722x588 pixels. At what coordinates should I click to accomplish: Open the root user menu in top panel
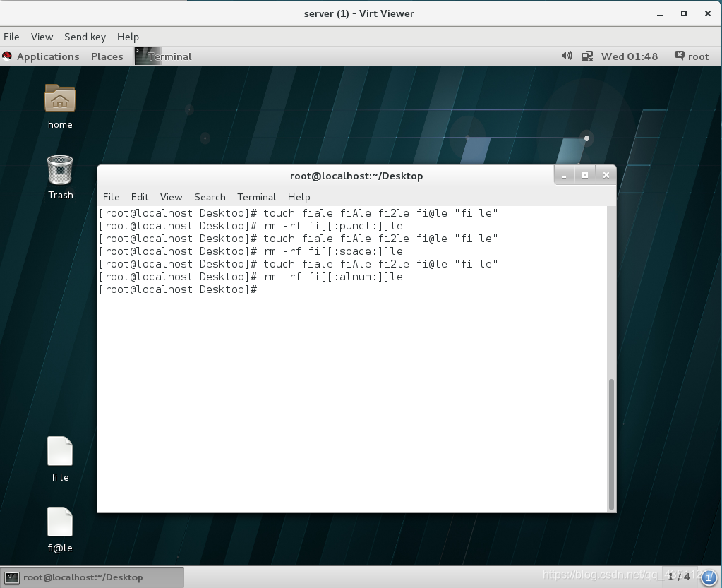(692, 56)
